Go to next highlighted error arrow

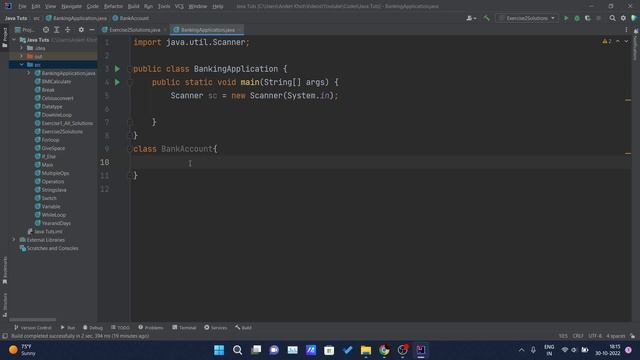click(x=626, y=41)
